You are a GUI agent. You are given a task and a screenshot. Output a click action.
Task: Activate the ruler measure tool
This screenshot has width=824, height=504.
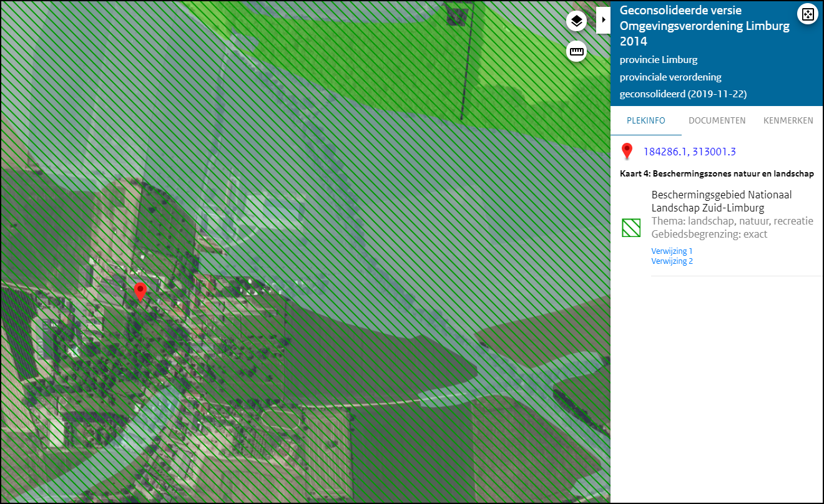(x=577, y=52)
